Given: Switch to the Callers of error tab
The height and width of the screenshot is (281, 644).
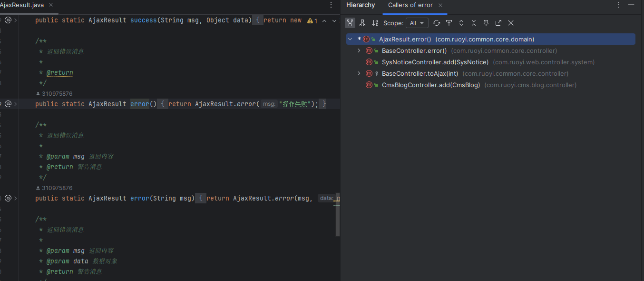Looking at the screenshot, I should pyautogui.click(x=410, y=5).
